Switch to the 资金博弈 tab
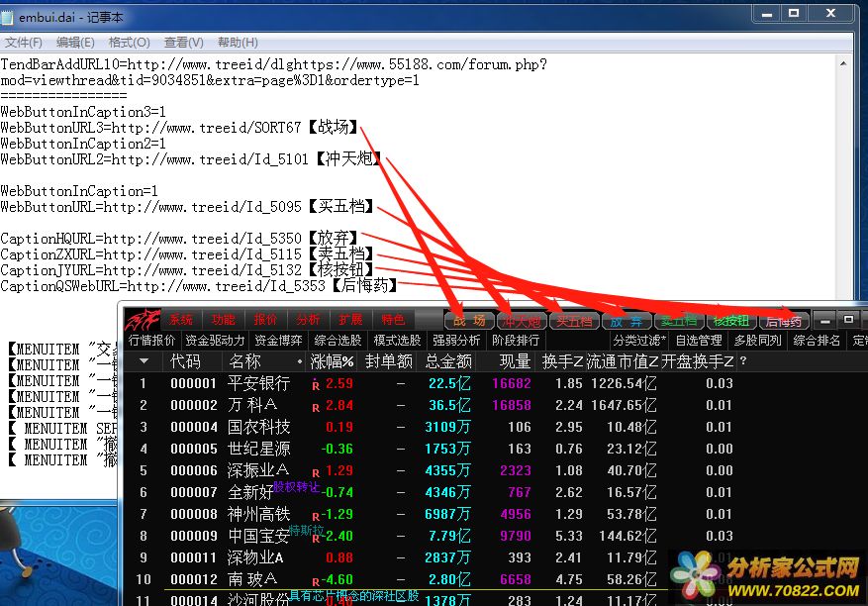Viewport: 868px width, 606px height. point(278,340)
